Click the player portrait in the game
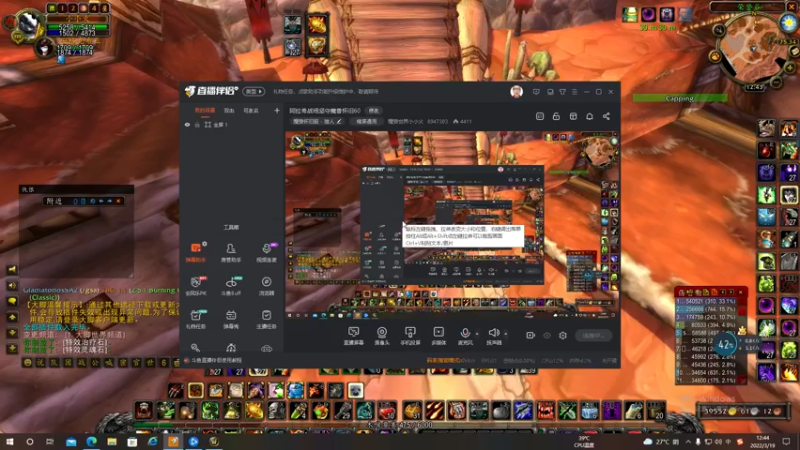Screen dimensions: 800x450 pyautogui.click(x=30, y=24)
